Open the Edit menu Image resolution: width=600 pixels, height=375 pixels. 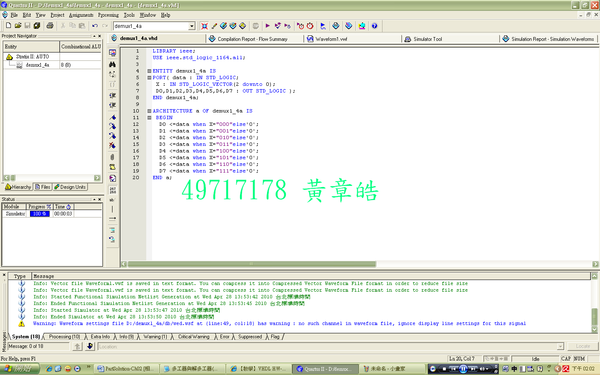[27, 15]
